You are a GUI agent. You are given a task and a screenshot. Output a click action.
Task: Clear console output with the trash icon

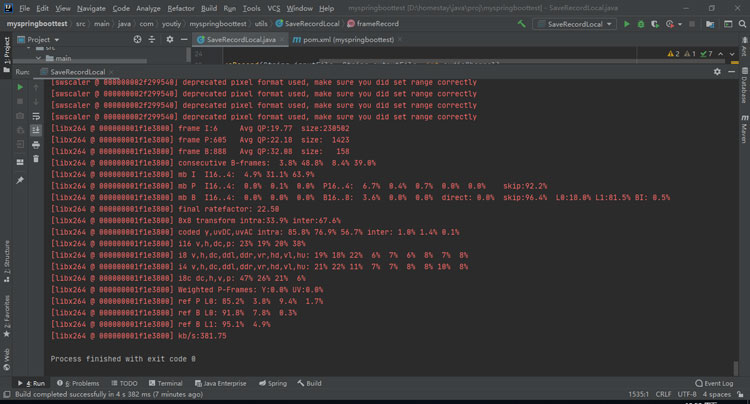click(36, 159)
